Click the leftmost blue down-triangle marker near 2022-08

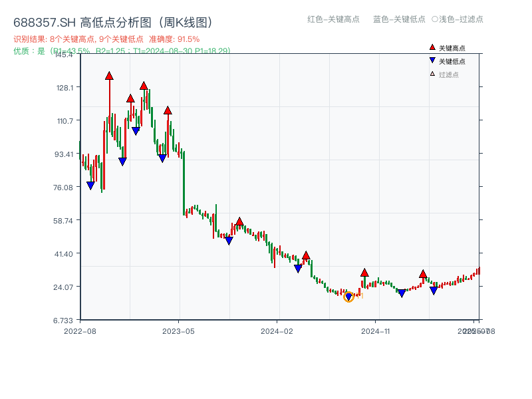coord(91,184)
